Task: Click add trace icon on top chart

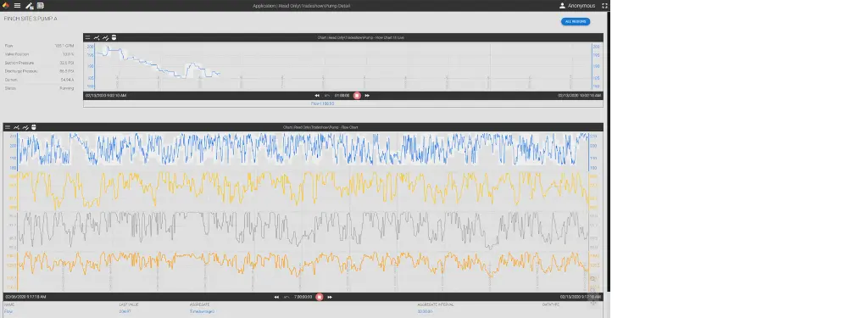Action: (x=97, y=37)
